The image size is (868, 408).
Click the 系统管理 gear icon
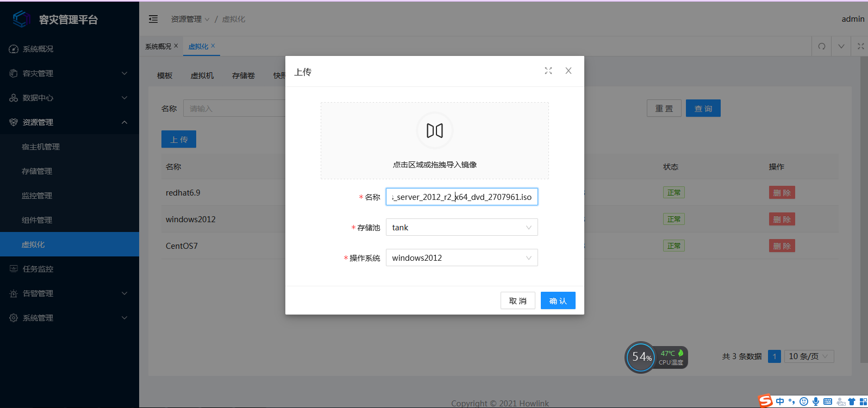tap(14, 318)
